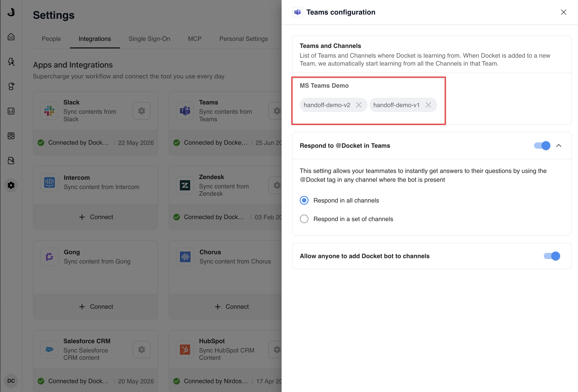The width and height of the screenshot is (578, 392).
Task: Click the Slack card title
Action: (x=71, y=102)
